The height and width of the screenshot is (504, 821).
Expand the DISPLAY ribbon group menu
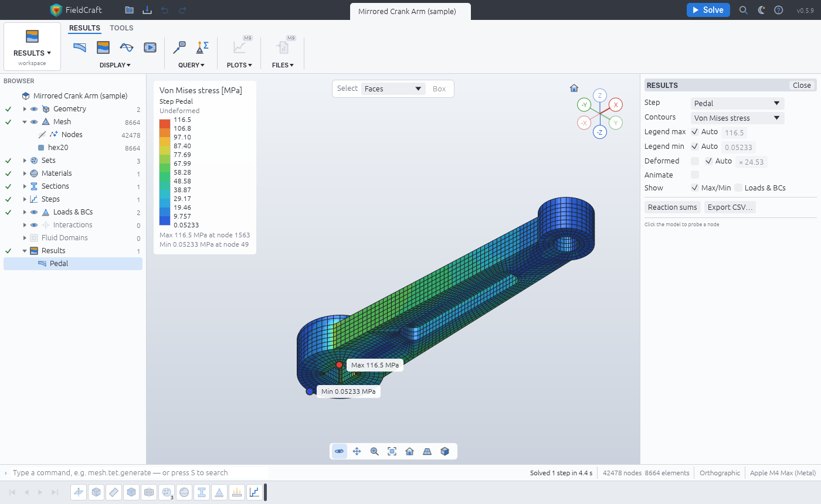tap(115, 65)
